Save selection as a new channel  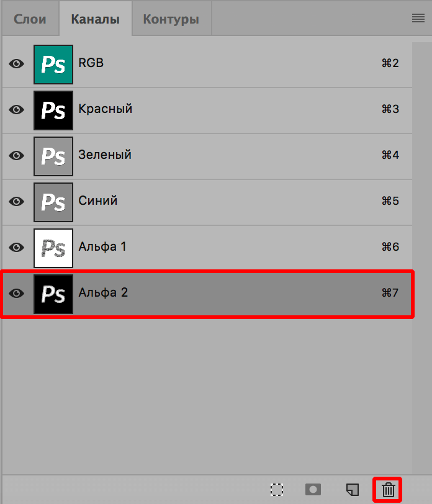click(313, 489)
